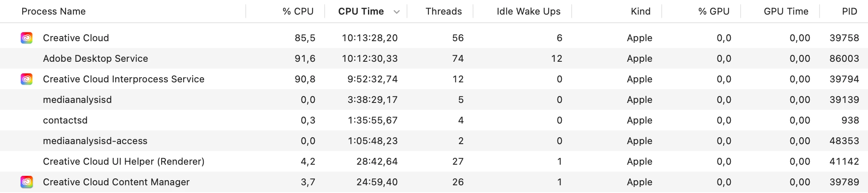The width and height of the screenshot is (868, 193).
Task: Click CPU time 10:12:30,33 value
Action: point(370,59)
